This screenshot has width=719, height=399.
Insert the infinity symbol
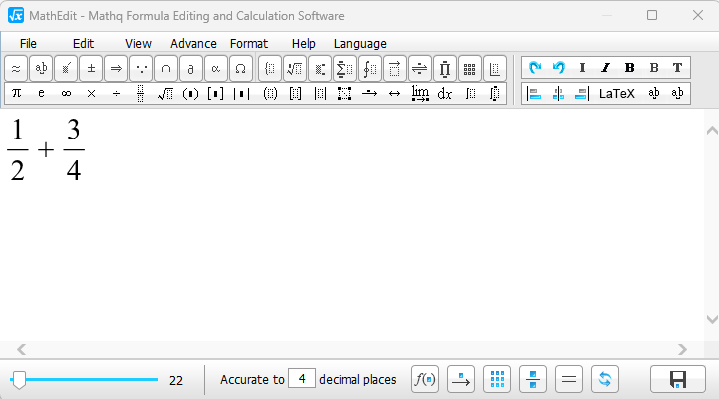pyautogui.click(x=66, y=94)
